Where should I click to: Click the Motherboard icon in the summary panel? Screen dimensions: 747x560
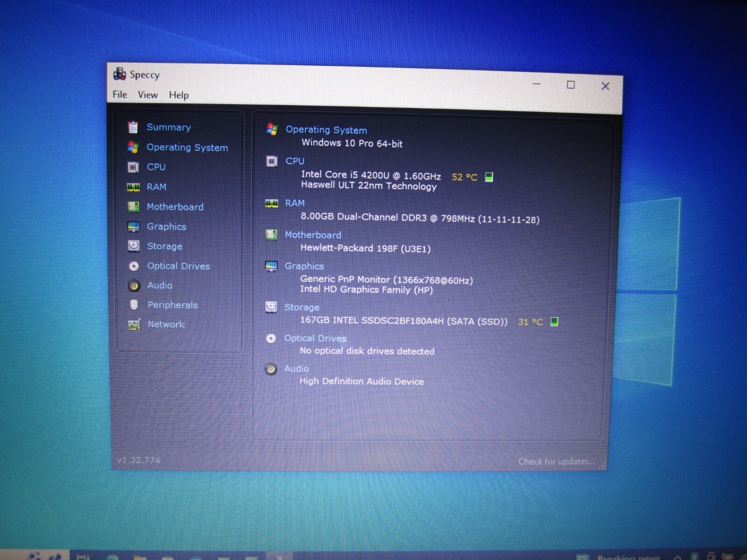click(x=271, y=234)
